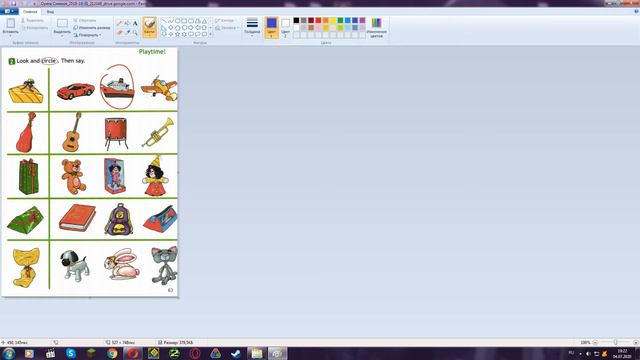640x360 pixels.
Task: Open the Rotate (Повернуть) dropdown
Action: (x=88, y=35)
